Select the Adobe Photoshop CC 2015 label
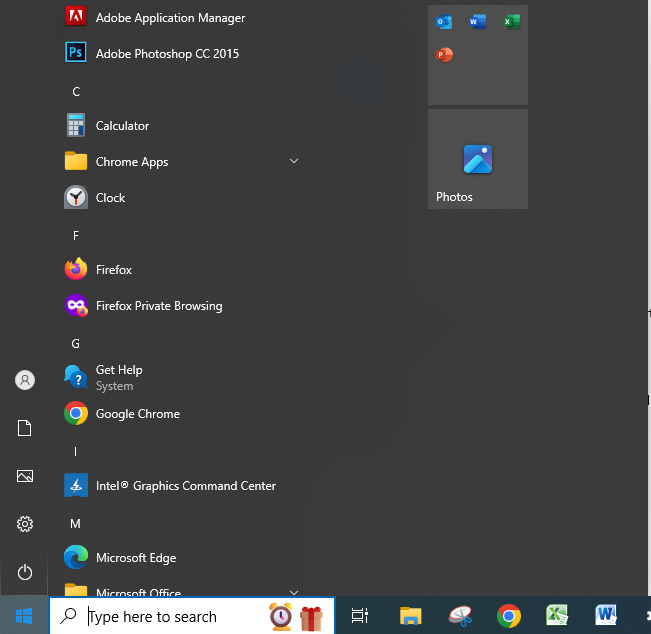Screen dimensions: 651x634 coord(167,54)
